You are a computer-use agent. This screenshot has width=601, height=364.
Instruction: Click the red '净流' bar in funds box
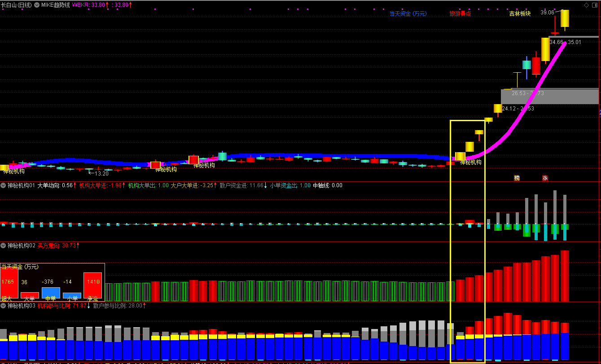coord(93,285)
